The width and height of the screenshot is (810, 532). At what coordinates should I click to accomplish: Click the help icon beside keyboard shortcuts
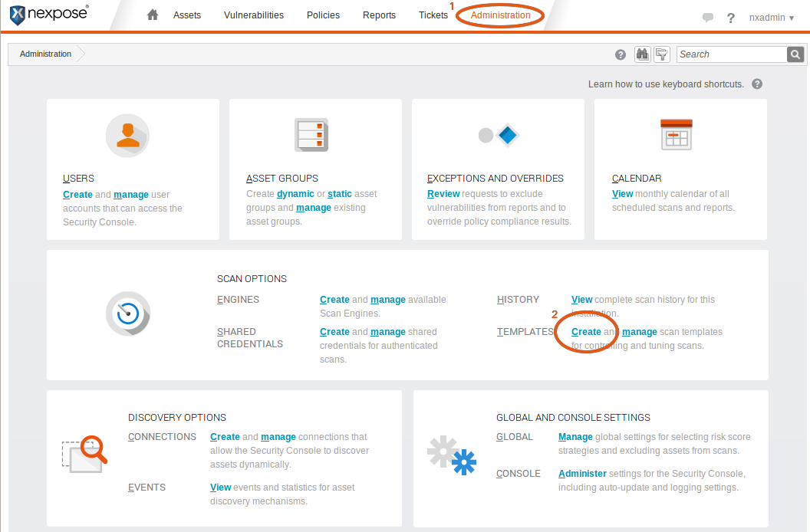click(x=757, y=84)
